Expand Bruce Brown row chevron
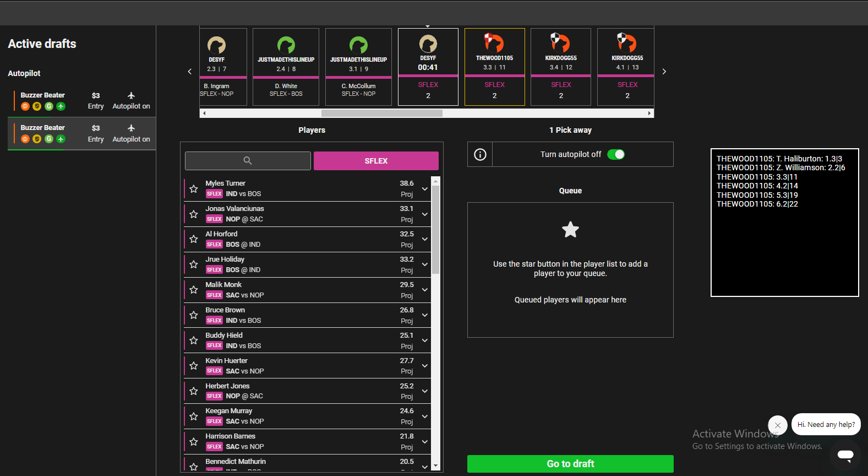868x476 pixels. click(x=425, y=315)
